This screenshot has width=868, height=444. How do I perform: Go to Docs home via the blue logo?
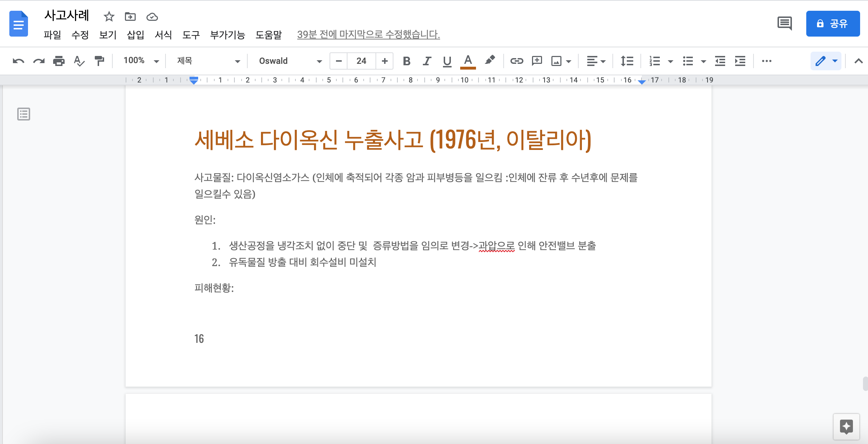pyautogui.click(x=19, y=24)
